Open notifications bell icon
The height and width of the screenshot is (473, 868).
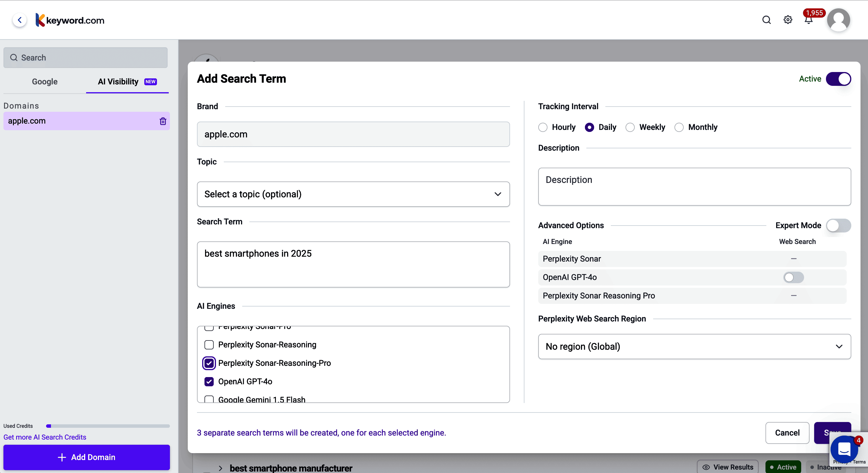808,20
